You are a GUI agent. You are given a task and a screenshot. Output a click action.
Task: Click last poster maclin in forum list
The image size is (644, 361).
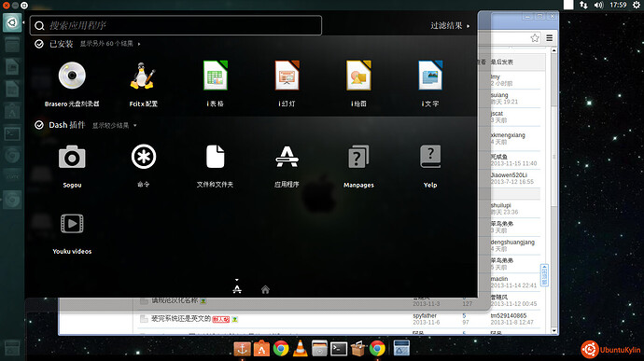[499, 279]
